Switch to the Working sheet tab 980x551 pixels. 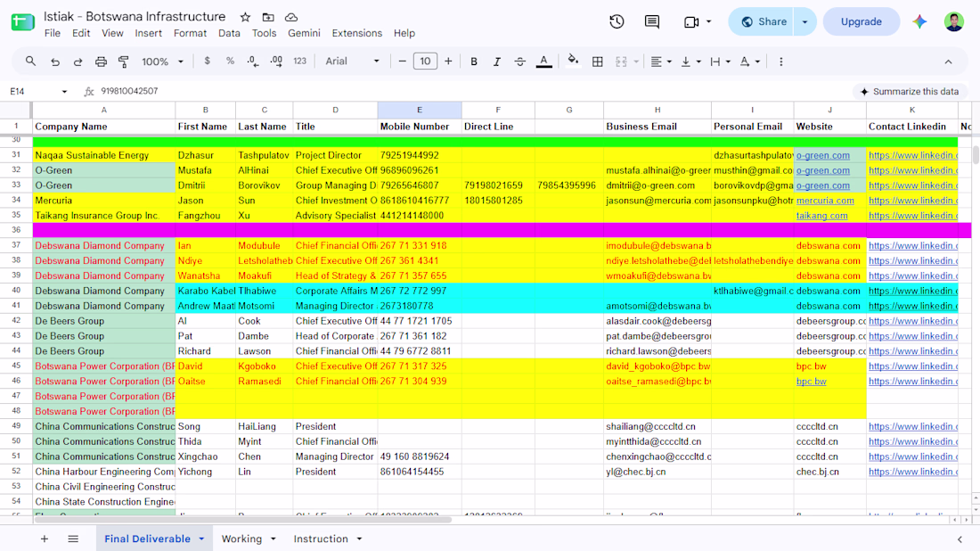(241, 539)
